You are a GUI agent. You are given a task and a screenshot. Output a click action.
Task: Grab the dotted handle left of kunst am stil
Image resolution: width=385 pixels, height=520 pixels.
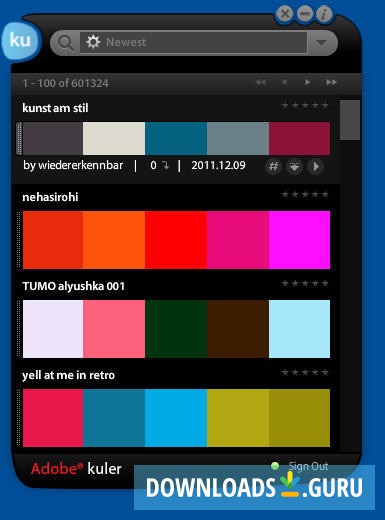click(x=19, y=138)
